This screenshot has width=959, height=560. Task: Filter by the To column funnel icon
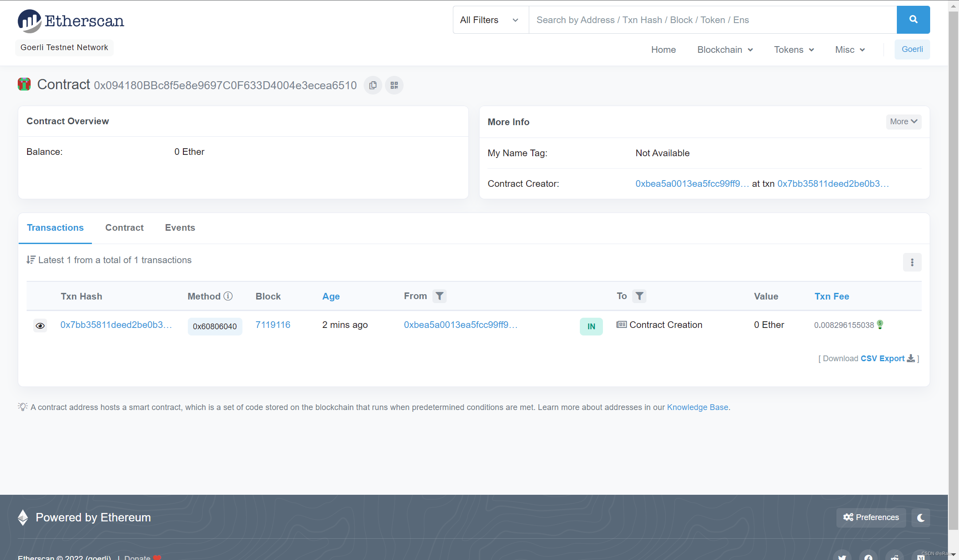point(639,296)
